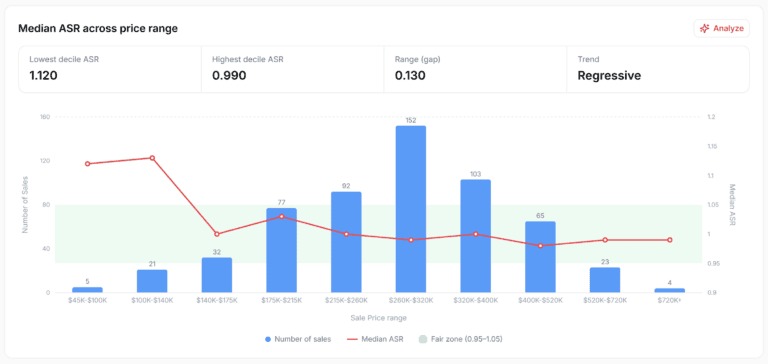
Task: Click the Range (gap) value 0.130
Action: point(410,75)
